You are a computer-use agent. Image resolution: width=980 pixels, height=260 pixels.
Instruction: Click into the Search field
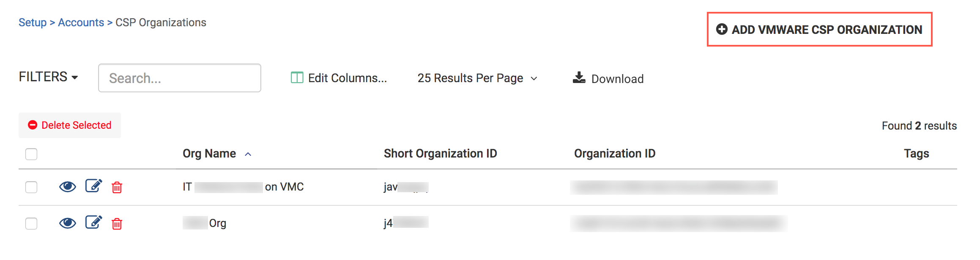[180, 78]
